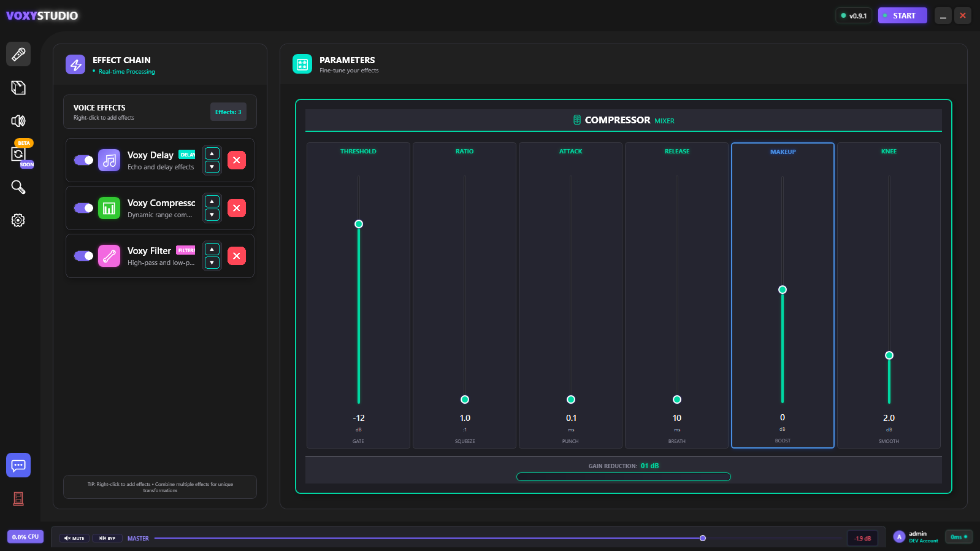Screen dimensions: 980x551
Task: Move Voxy Filter up in the chain
Action: pos(212,249)
